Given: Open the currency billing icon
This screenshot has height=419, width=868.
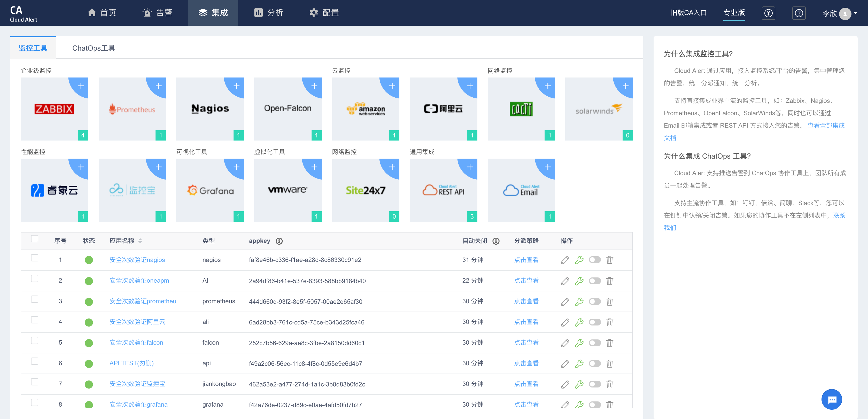Looking at the screenshot, I should [x=768, y=13].
